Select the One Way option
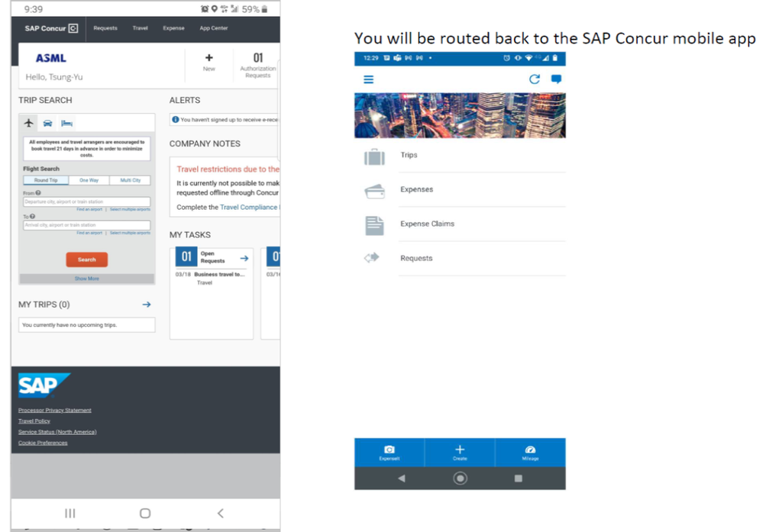This screenshot has height=532, width=763. (89, 181)
